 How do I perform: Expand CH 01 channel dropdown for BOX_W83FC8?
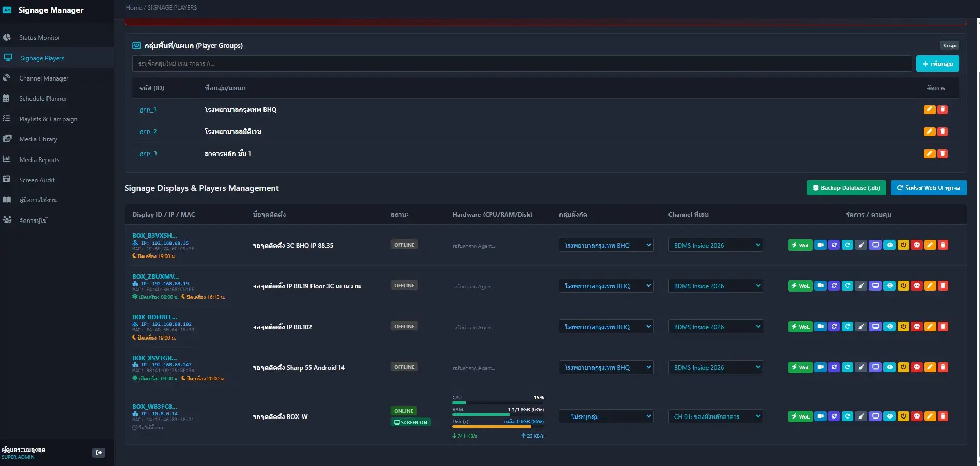click(x=715, y=416)
